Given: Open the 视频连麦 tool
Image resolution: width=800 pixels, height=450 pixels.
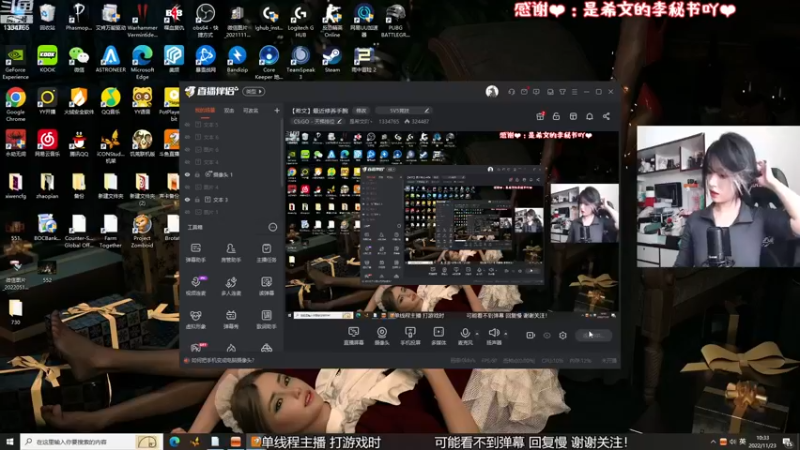Looking at the screenshot, I should (x=195, y=286).
